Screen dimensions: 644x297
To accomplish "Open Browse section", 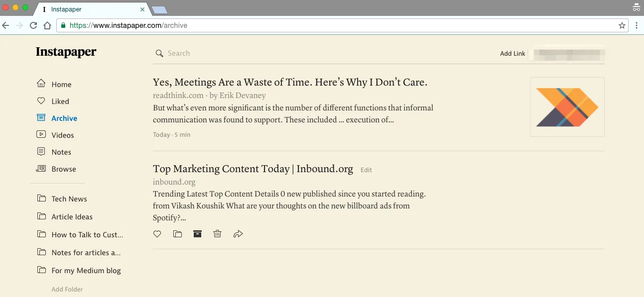I will pos(64,169).
